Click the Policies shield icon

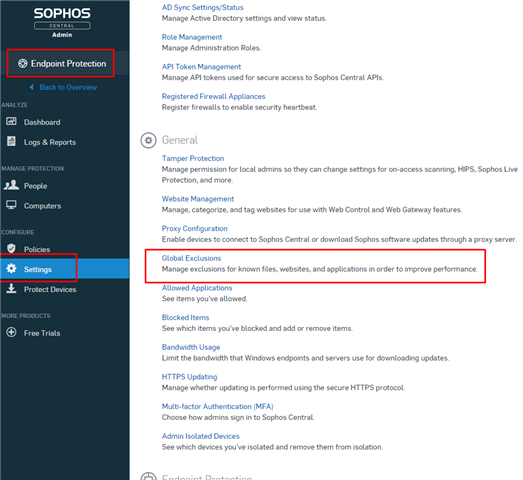(11, 249)
